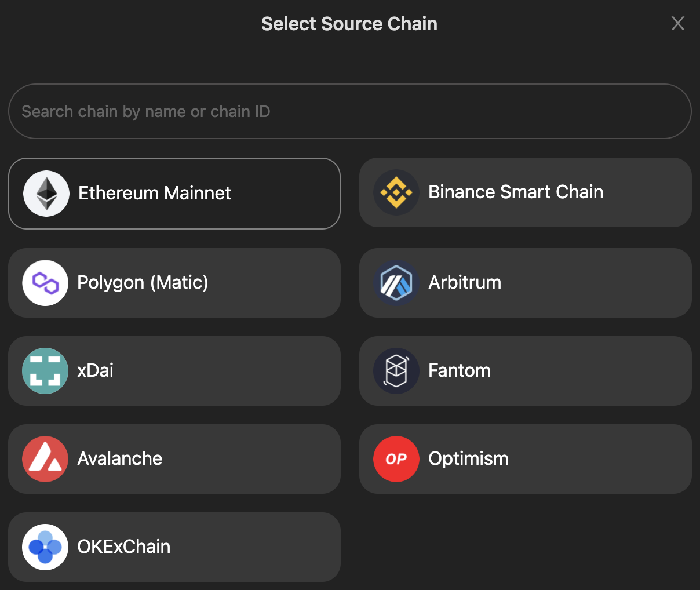Choose the xDai chain entry

click(174, 371)
